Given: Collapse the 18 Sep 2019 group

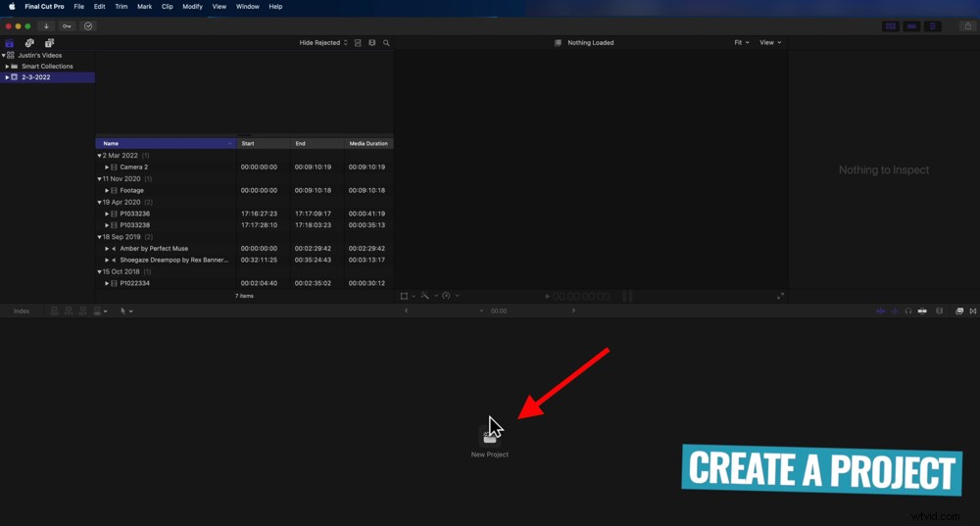Looking at the screenshot, I should click(x=99, y=237).
